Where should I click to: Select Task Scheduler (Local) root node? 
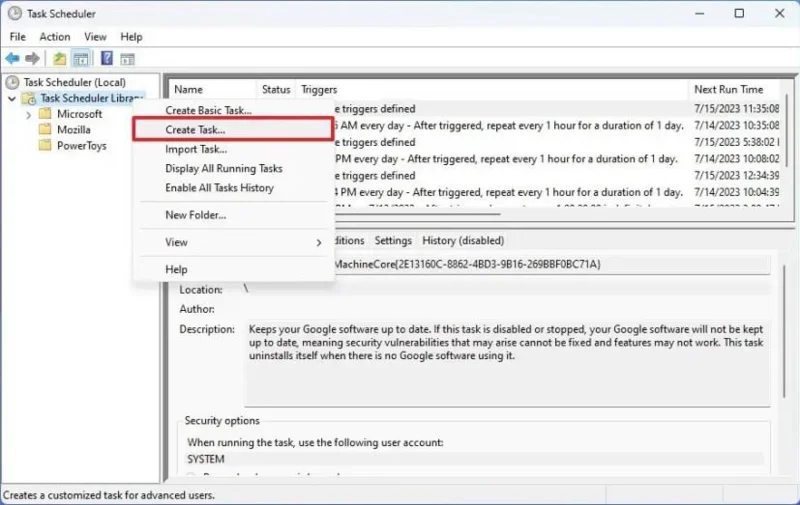coord(74,82)
